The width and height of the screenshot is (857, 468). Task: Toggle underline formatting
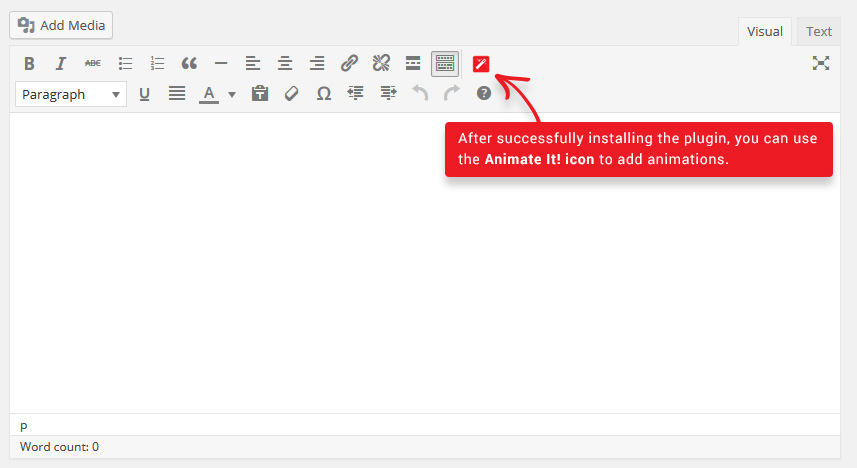click(x=144, y=94)
